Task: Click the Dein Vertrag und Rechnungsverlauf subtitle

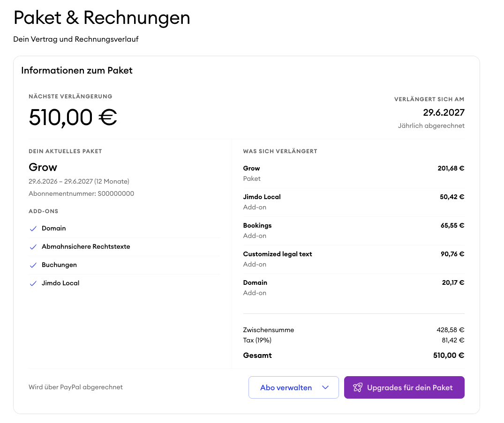Action: (x=76, y=39)
